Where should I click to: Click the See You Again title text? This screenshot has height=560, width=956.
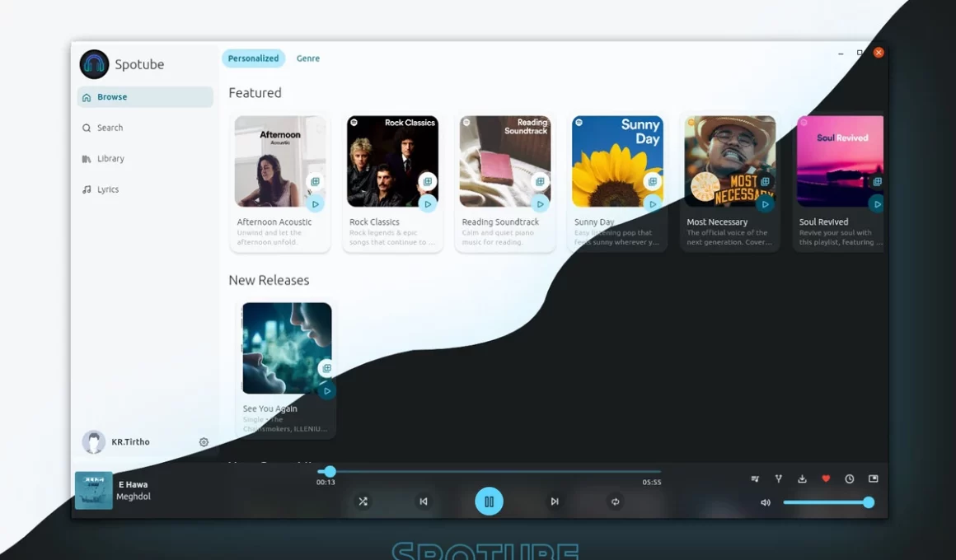point(270,408)
